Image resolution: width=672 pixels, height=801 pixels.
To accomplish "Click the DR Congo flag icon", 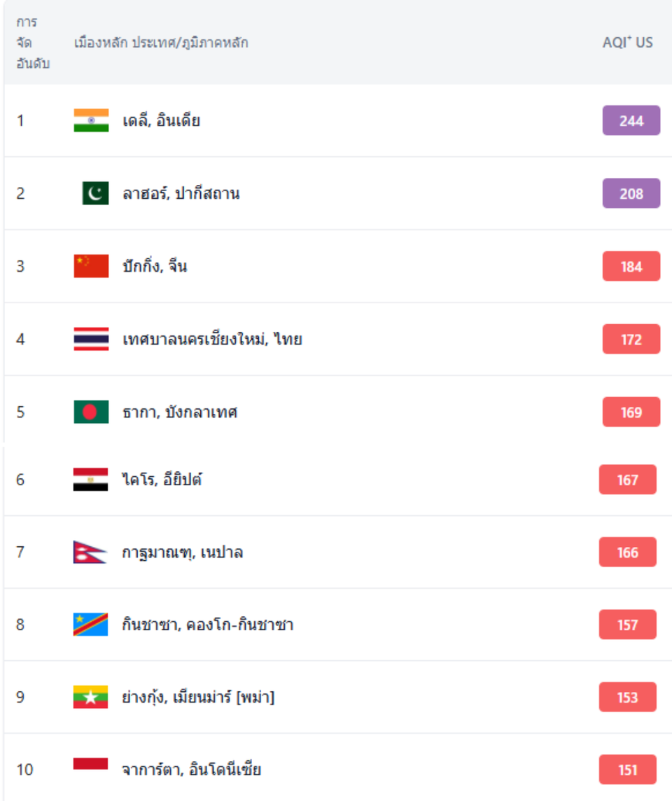I will click(x=90, y=625).
